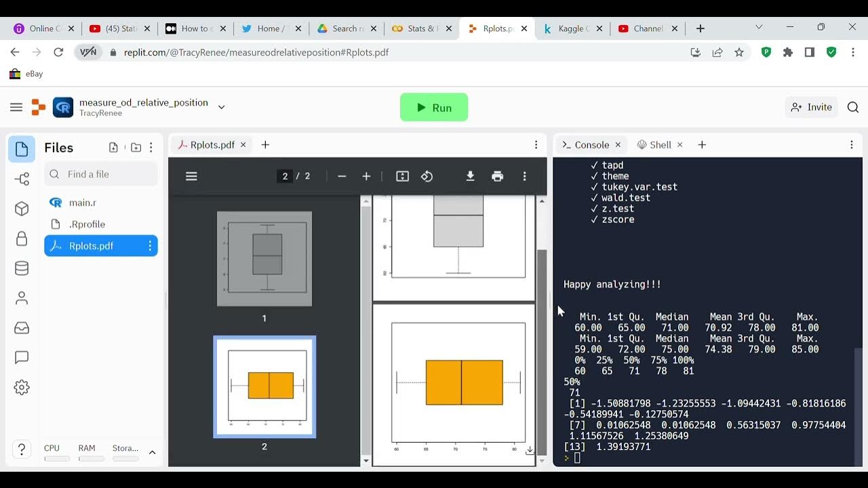Toggle the PDF viewer sidebar thumbnails
This screenshot has height=488, width=868.
pos(191,176)
